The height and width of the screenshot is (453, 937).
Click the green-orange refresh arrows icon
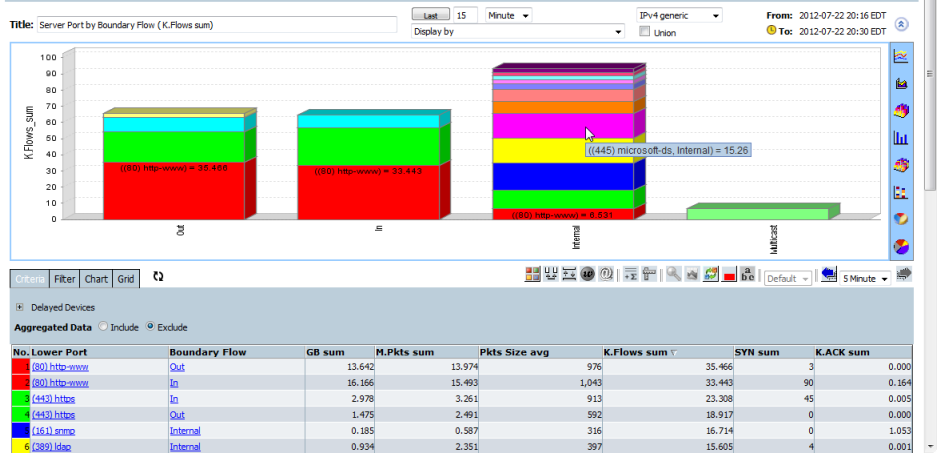711,275
